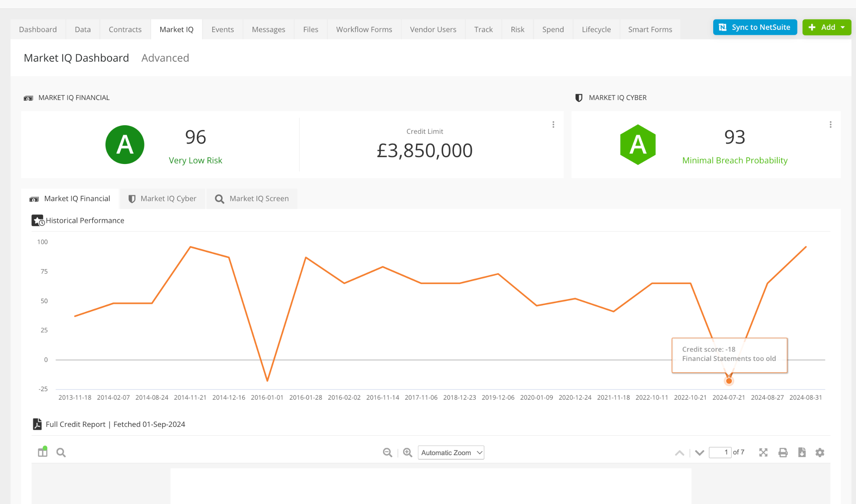Click the 2024-07-21 chart data point
Screen dimensions: 856x504
[729, 381]
